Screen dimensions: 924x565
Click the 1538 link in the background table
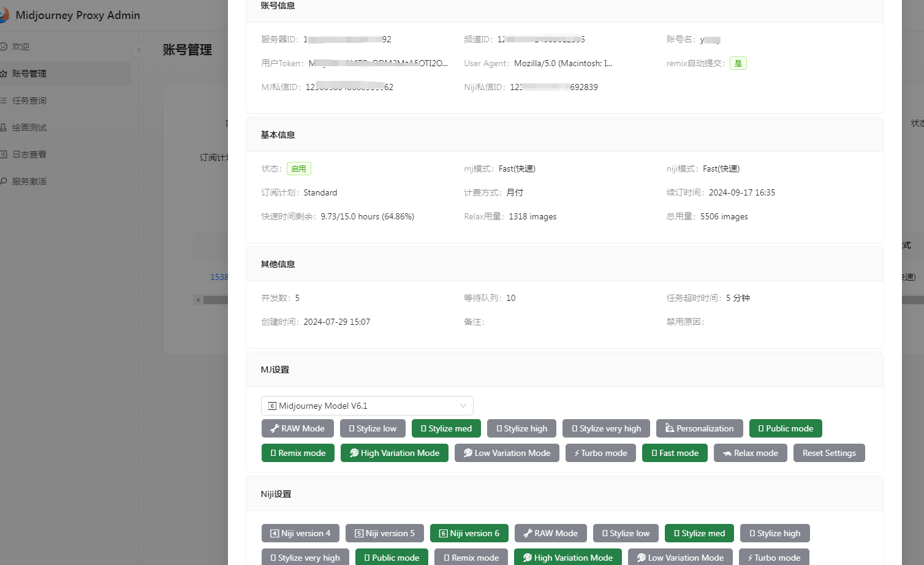coord(219,277)
